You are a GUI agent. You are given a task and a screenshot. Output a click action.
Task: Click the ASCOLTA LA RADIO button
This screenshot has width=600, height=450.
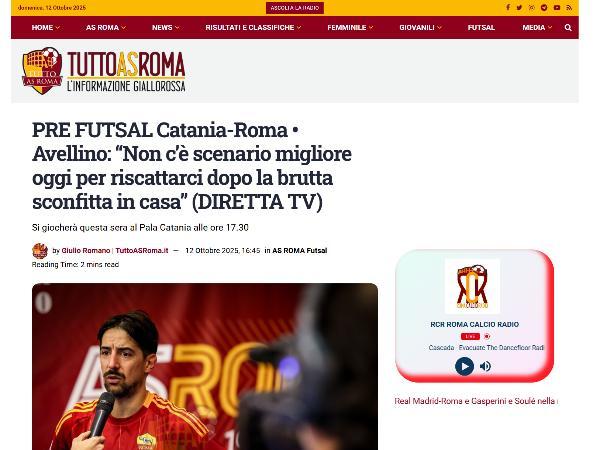(295, 8)
